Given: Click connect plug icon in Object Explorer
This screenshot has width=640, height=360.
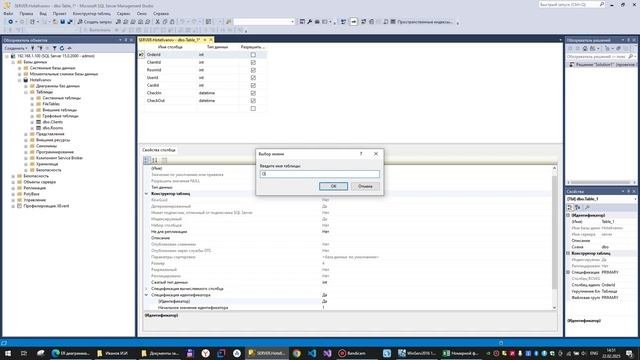Looking at the screenshot, I should (x=33, y=48).
